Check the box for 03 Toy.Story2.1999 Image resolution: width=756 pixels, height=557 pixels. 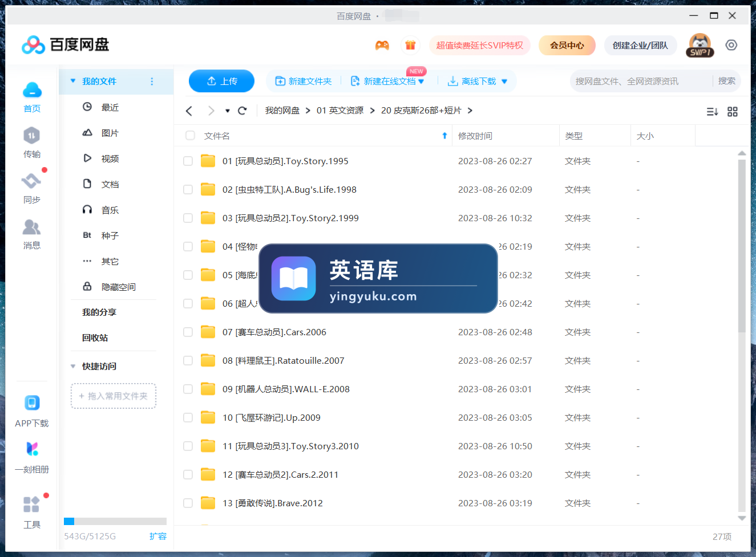coord(188,218)
